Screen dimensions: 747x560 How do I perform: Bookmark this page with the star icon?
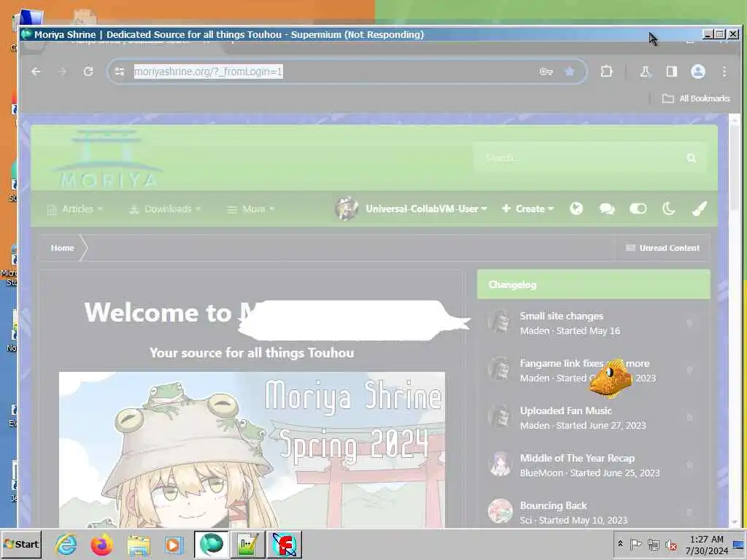[x=569, y=71]
